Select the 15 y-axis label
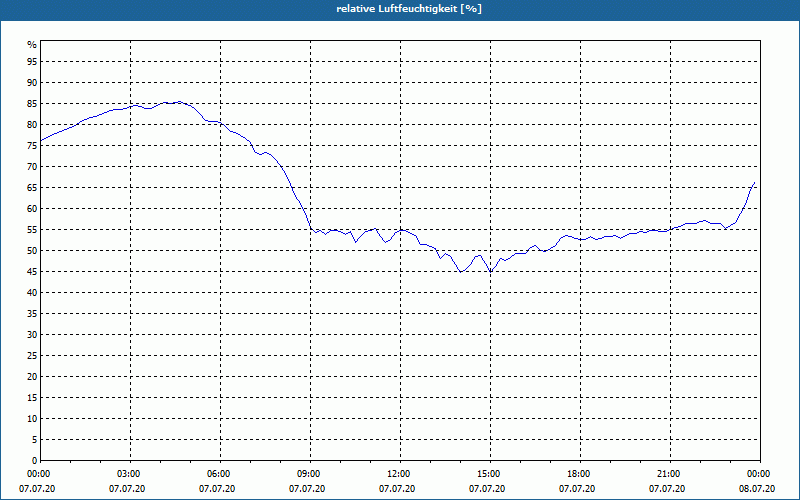Screen dimensions: 800x500 [32, 397]
